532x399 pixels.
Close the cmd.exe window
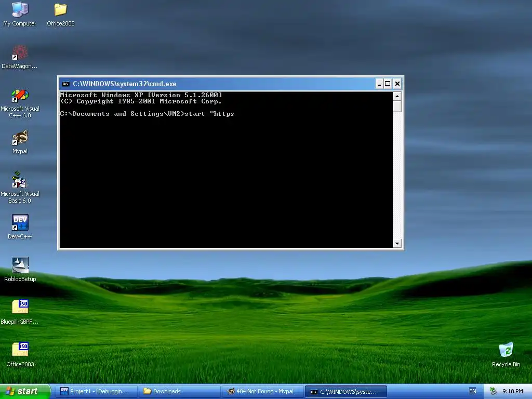coord(397,84)
